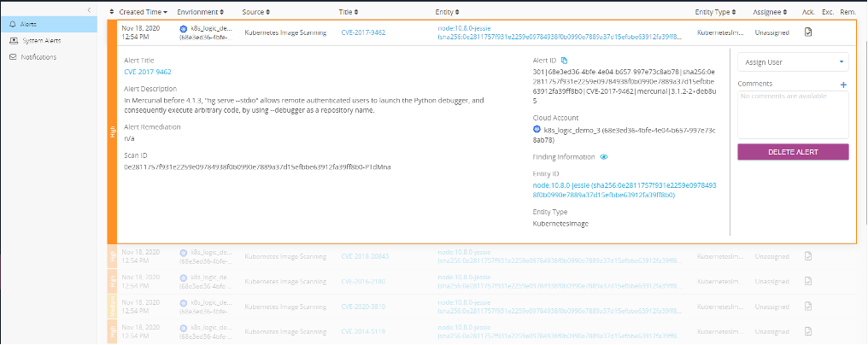868x345 pixels.
Task: Open entity link in CVE-2018-20843 row
Action: coord(559,256)
